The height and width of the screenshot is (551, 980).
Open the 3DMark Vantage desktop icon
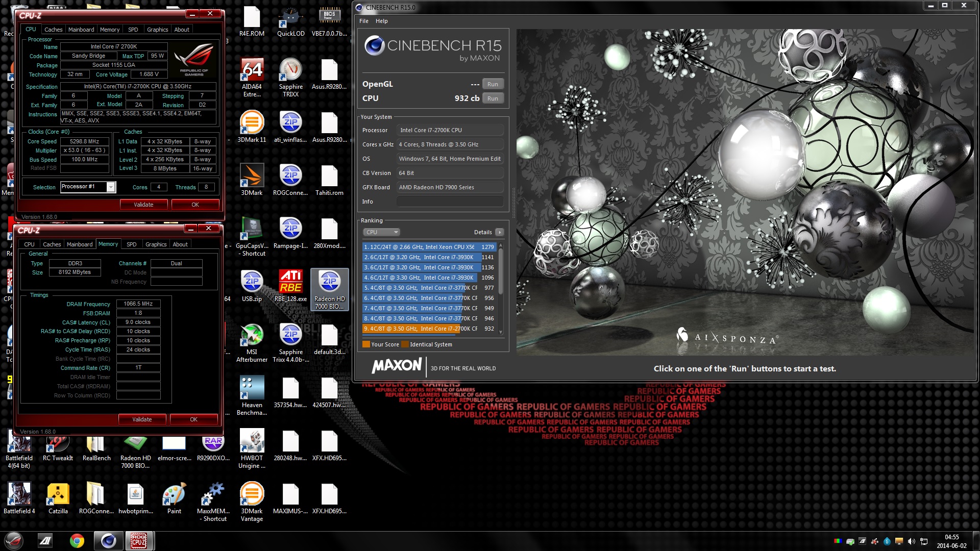[252, 502]
